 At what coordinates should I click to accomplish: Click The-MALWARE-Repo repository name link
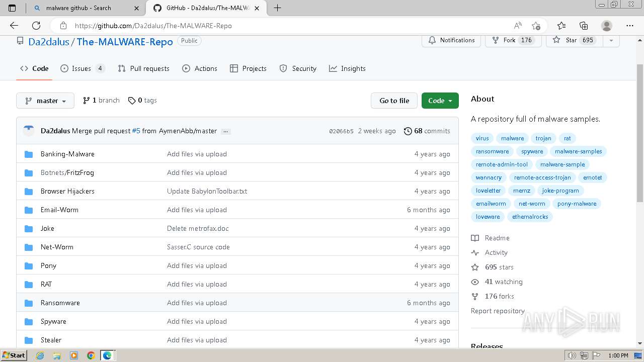click(x=125, y=42)
